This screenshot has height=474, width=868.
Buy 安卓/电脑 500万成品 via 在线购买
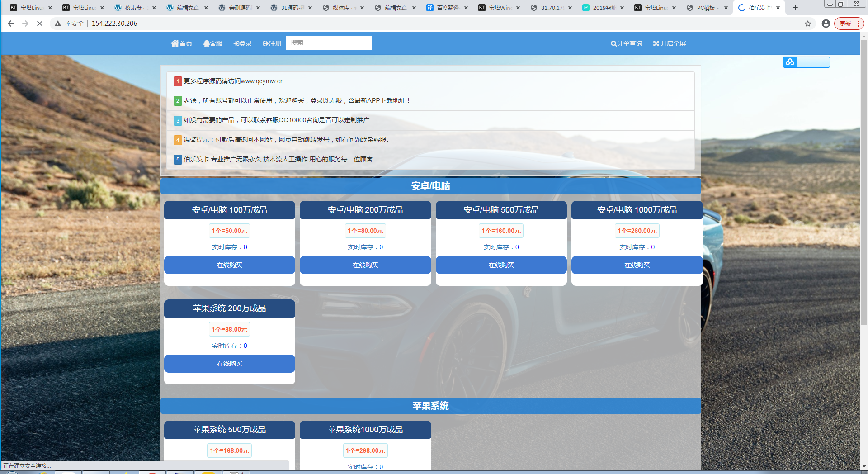[501, 265]
